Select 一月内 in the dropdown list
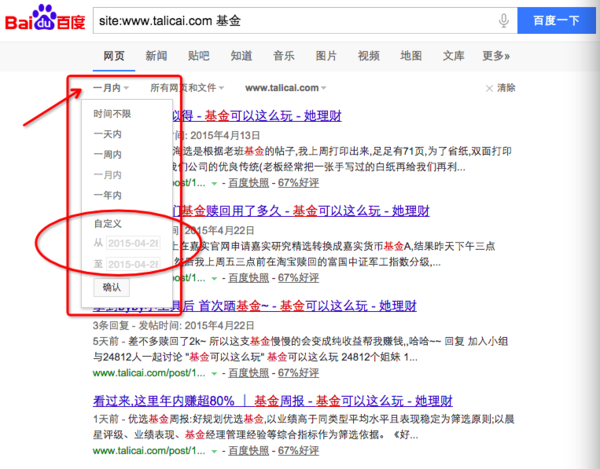 tap(108, 175)
